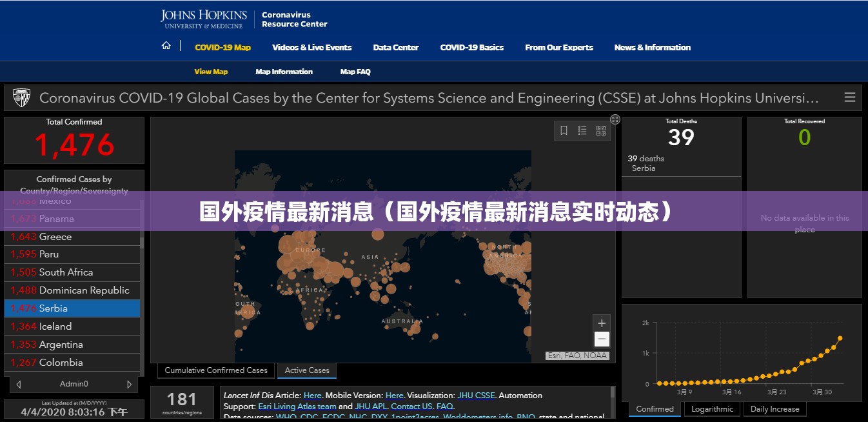Open Esri Living Atlas team link
This screenshot has width=868, height=422.
coord(297,407)
